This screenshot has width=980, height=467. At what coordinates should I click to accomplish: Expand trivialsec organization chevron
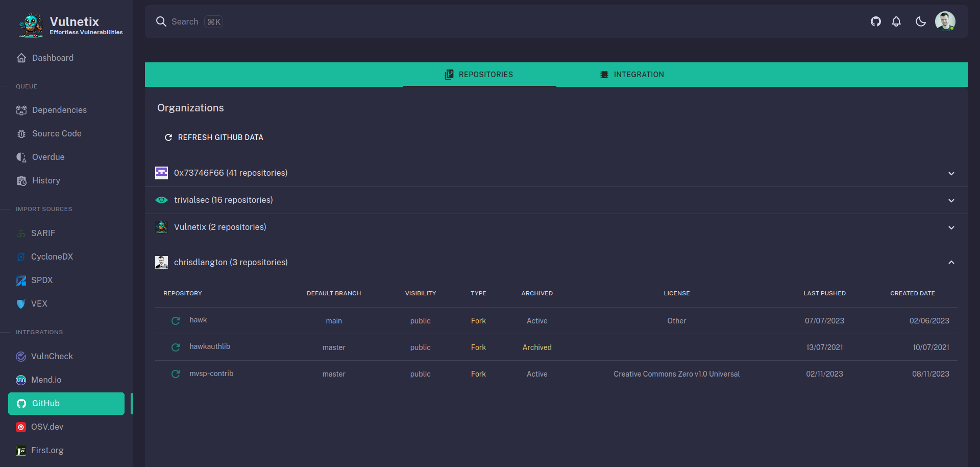click(x=951, y=200)
